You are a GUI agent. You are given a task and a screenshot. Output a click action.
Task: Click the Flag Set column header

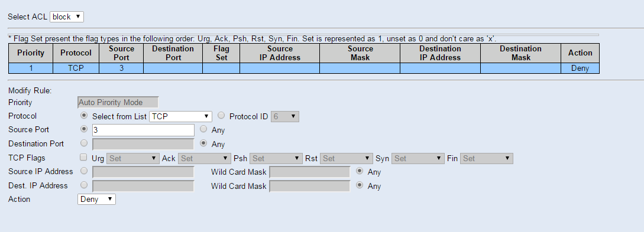click(x=221, y=53)
